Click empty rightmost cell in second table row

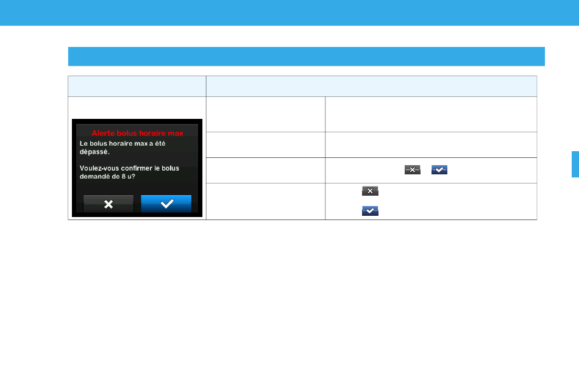tap(430, 144)
